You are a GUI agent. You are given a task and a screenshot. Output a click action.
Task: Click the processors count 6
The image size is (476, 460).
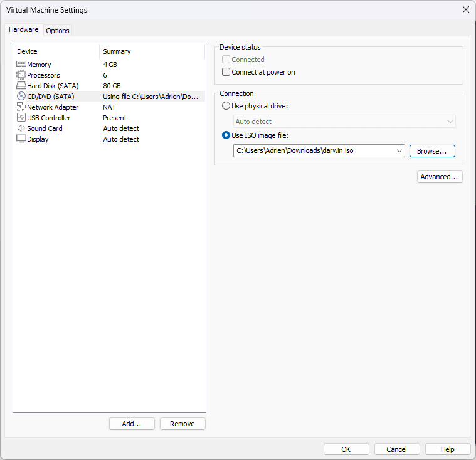[105, 75]
